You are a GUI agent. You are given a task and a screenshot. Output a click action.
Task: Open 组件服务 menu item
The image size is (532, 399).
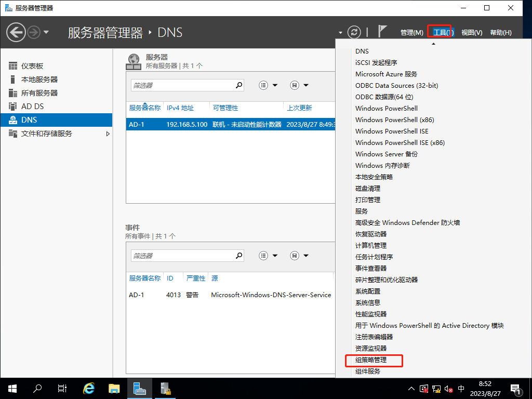click(368, 371)
